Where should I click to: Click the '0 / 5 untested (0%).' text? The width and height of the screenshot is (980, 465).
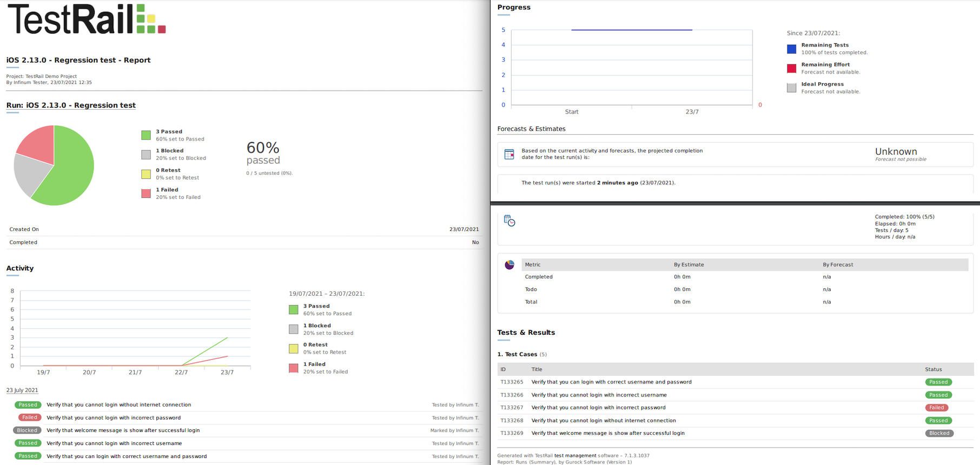point(269,174)
